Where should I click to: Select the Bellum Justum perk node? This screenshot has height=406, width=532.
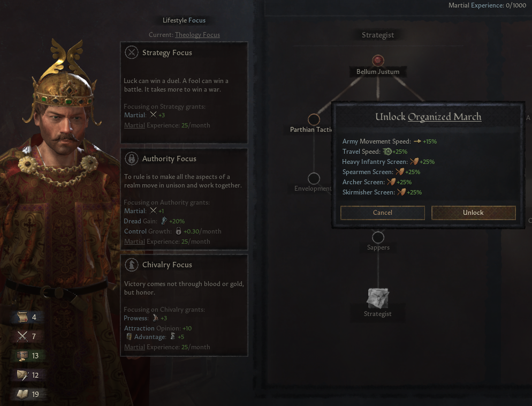[378, 61]
